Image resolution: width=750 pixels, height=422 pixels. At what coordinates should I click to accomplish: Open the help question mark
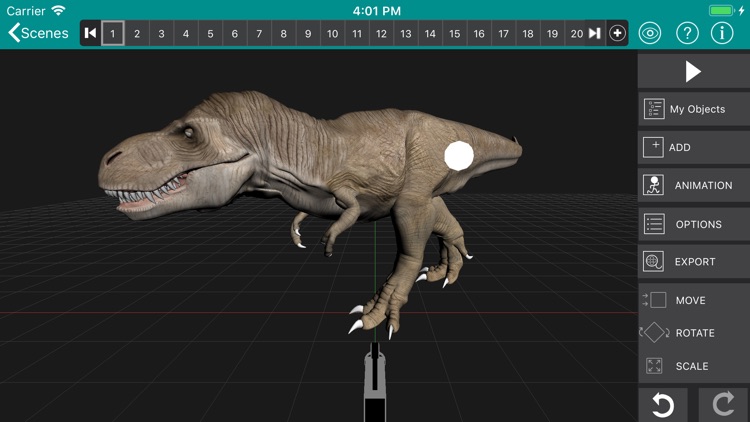coord(687,33)
